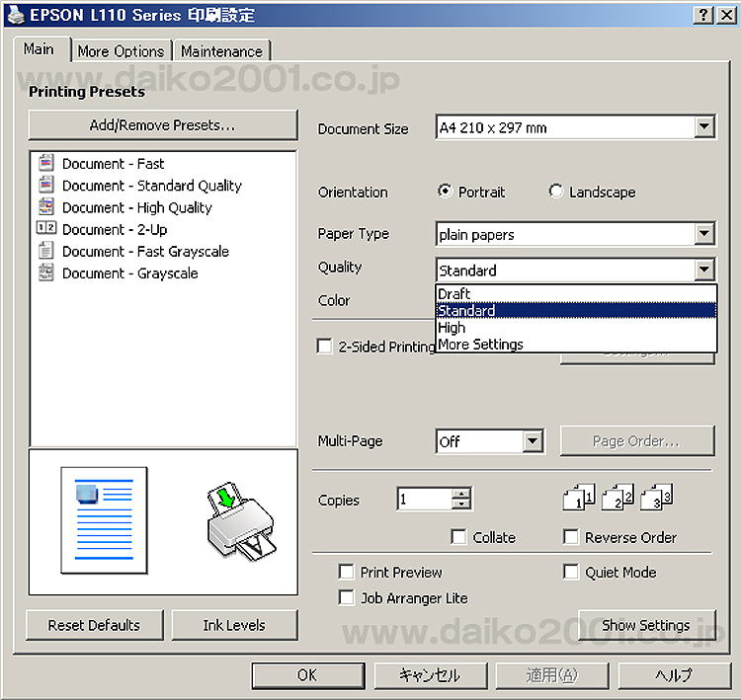The image size is (741, 700).
Task: Click the plain papers value field
Action: [565, 234]
